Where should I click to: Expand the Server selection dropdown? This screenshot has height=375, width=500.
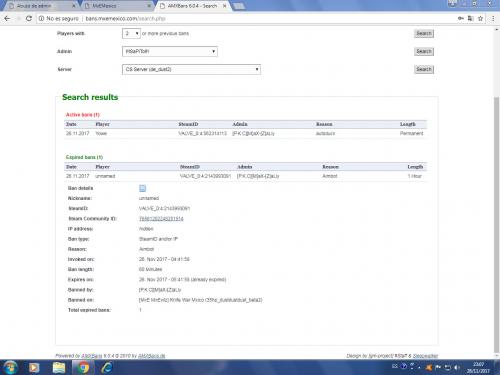191,69
